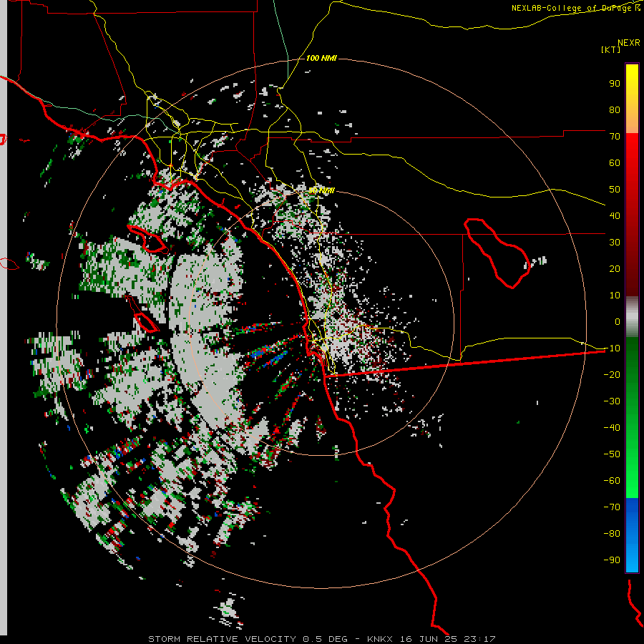Click the gray vertical bar at the left edge
Image resolution: width=644 pixels, height=644 pixels.
(x=4, y=318)
